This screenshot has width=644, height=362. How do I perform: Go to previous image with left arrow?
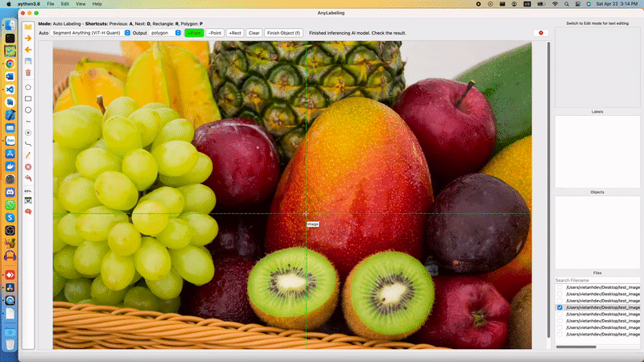click(x=27, y=49)
